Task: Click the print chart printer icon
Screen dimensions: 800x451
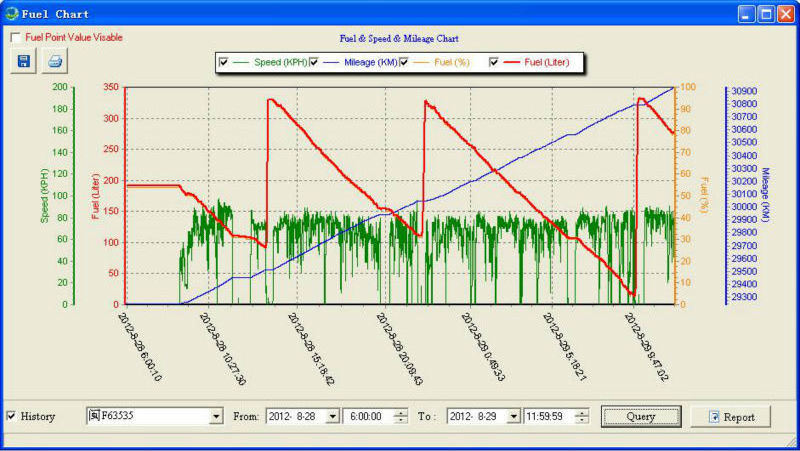Action: [x=55, y=61]
